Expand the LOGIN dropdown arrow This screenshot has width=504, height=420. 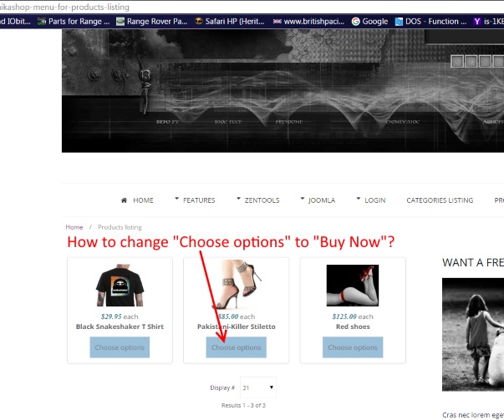[x=358, y=199]
